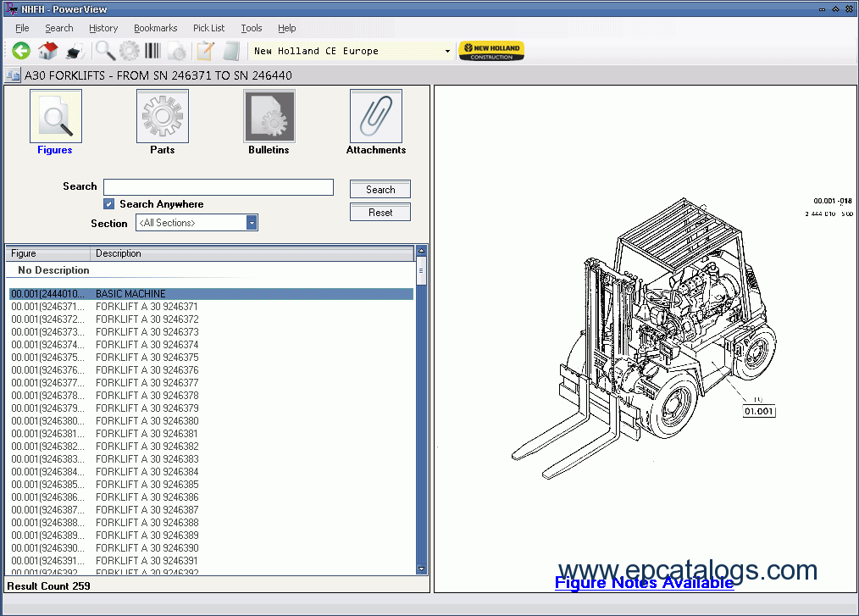The height and width of the screenshot is (616, 859).
Task: Click the green Back arrow icon
Action: 21,51
